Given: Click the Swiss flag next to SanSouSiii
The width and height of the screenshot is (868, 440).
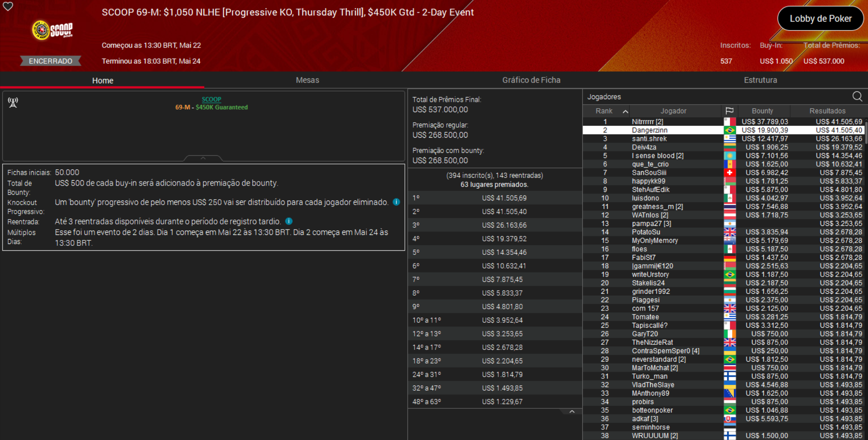Looking at the screenshot, I should [729, 173].
